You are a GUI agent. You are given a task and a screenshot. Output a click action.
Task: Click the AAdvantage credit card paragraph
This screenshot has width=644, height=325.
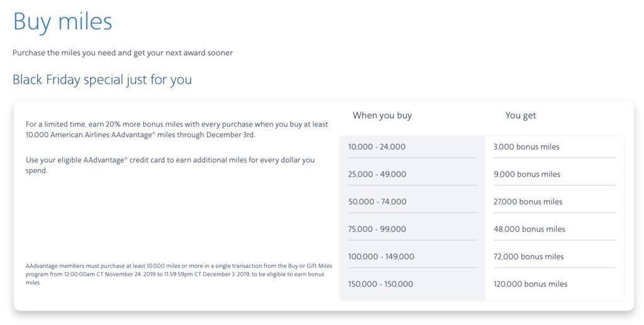pos(170,165)
